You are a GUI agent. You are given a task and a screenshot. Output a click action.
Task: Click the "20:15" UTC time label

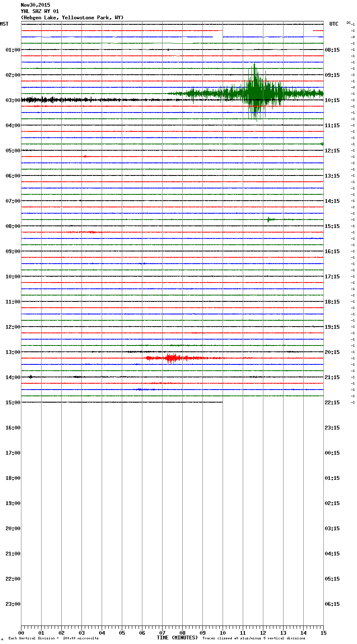(x=332, y=352)
